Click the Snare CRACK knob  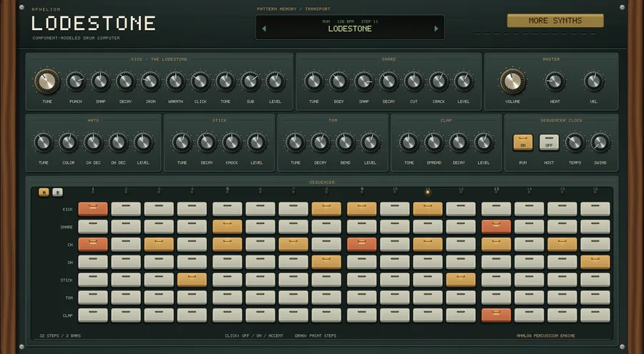pyautogui.click(x=439, y=82)
